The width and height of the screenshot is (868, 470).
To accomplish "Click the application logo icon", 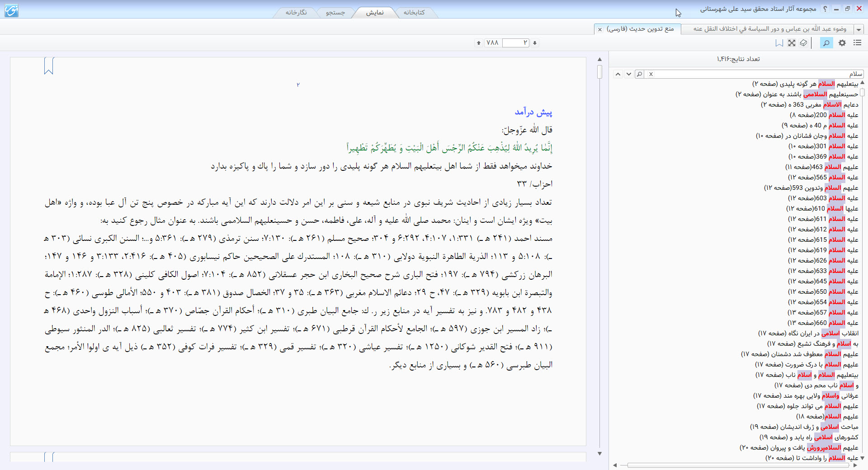I will (11, 10).
